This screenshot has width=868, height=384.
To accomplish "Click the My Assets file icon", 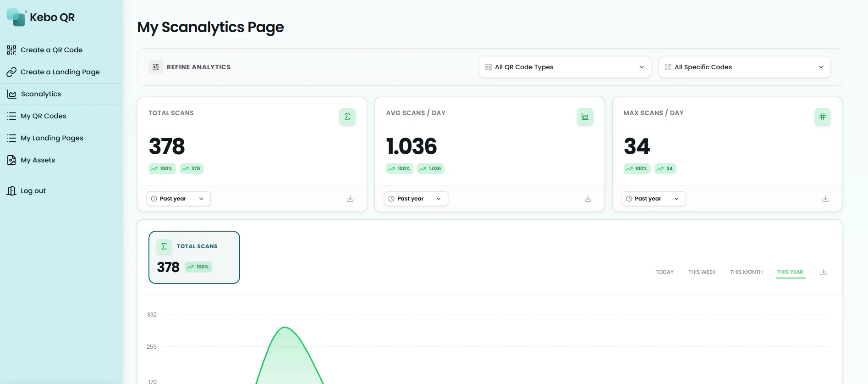I will pyautogui.click(x=11, y=160).
